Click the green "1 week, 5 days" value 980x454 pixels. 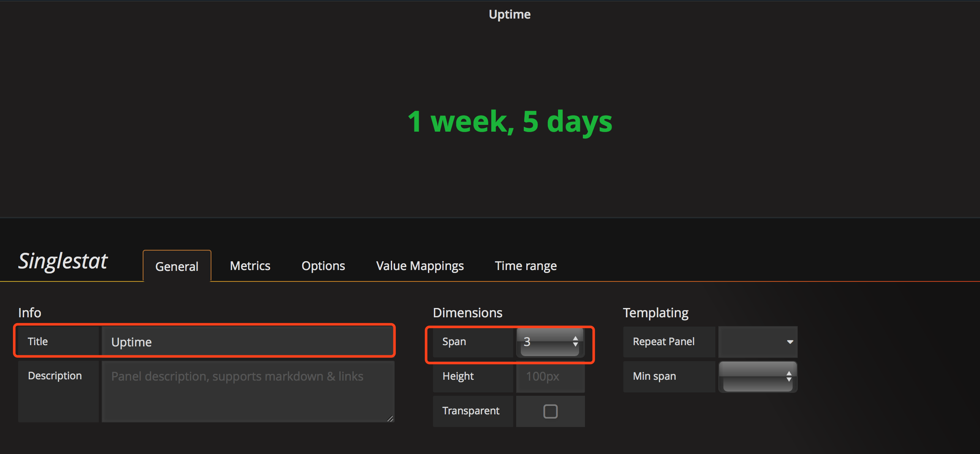(509, 122)
